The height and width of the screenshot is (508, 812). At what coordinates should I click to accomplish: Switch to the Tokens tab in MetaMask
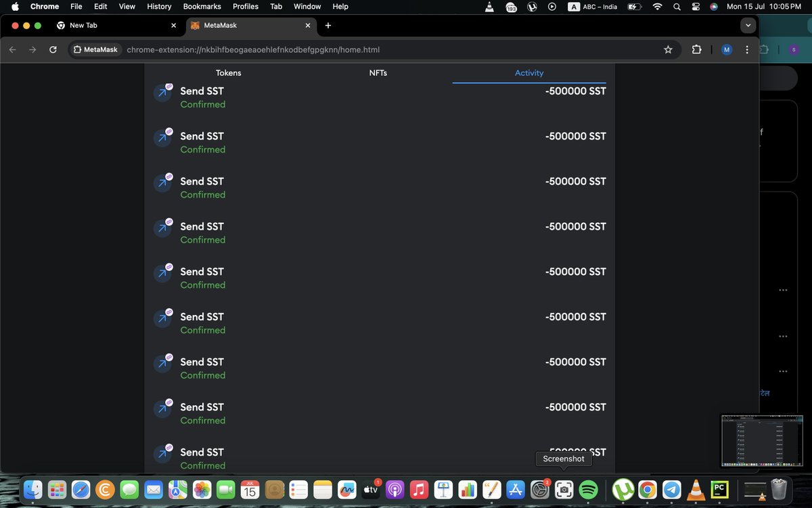coord(228,73)
